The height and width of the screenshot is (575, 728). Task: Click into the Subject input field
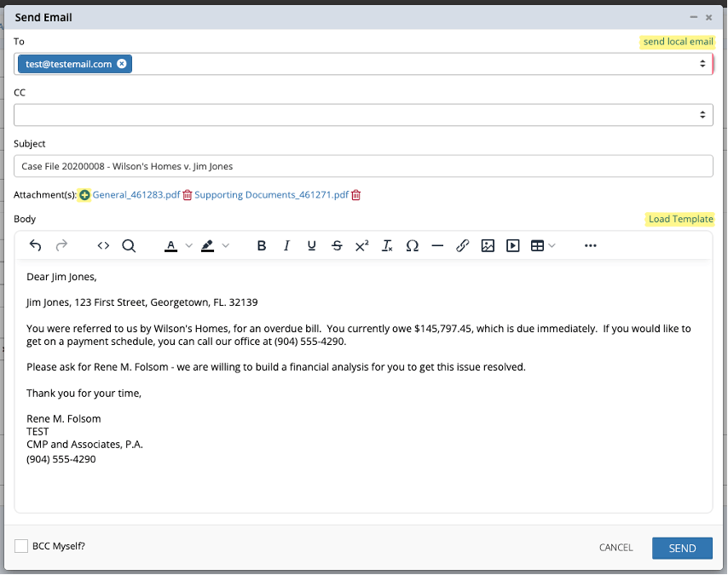(x=363, y=166)
